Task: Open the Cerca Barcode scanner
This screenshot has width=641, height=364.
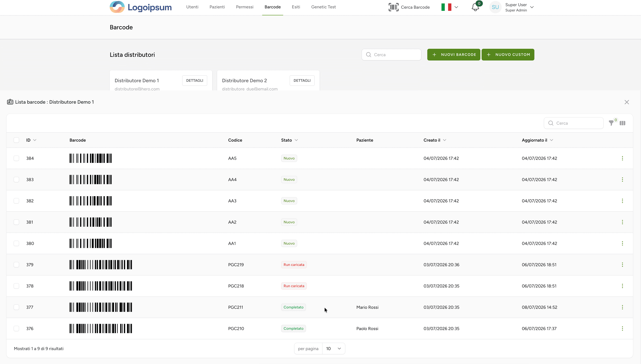Action: pos(409,7)
